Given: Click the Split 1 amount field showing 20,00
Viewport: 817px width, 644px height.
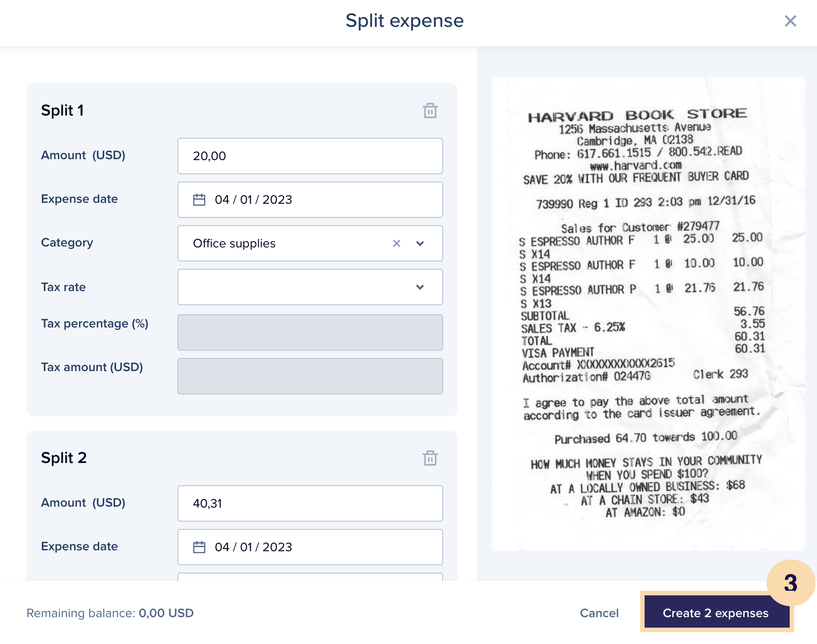Looking at the screenshot, I should tap(309, 156).
